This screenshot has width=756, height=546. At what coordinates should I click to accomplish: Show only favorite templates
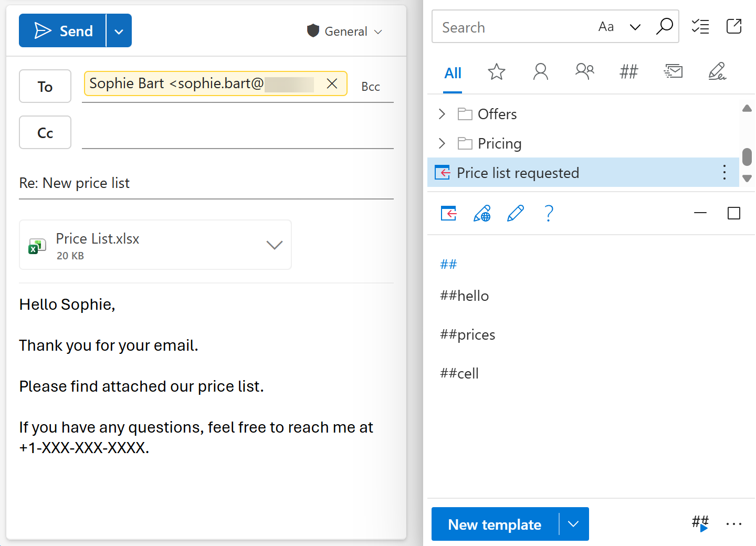[x=496, y=72]
